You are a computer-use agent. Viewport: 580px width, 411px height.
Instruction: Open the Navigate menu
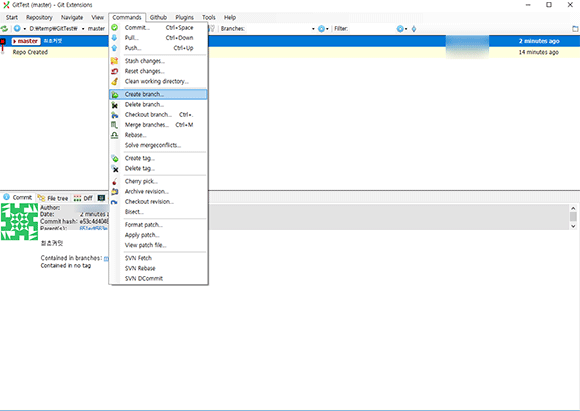click(72, 17)
